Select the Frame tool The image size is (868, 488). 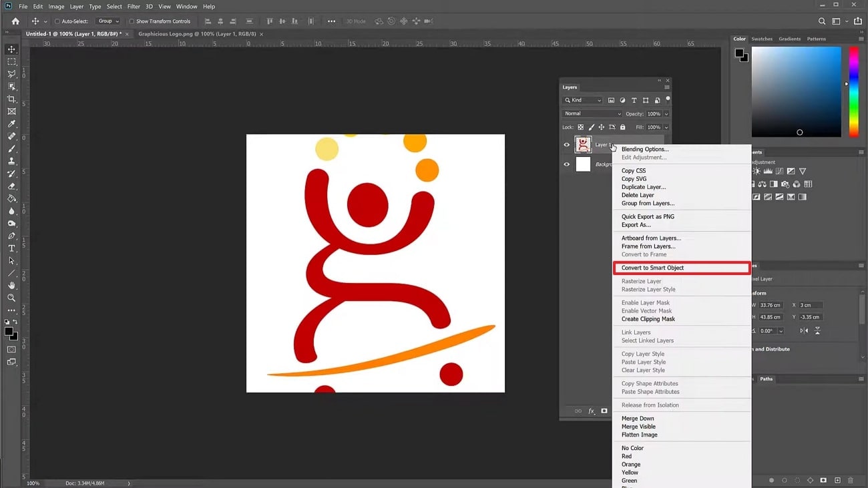click(11, 111)
